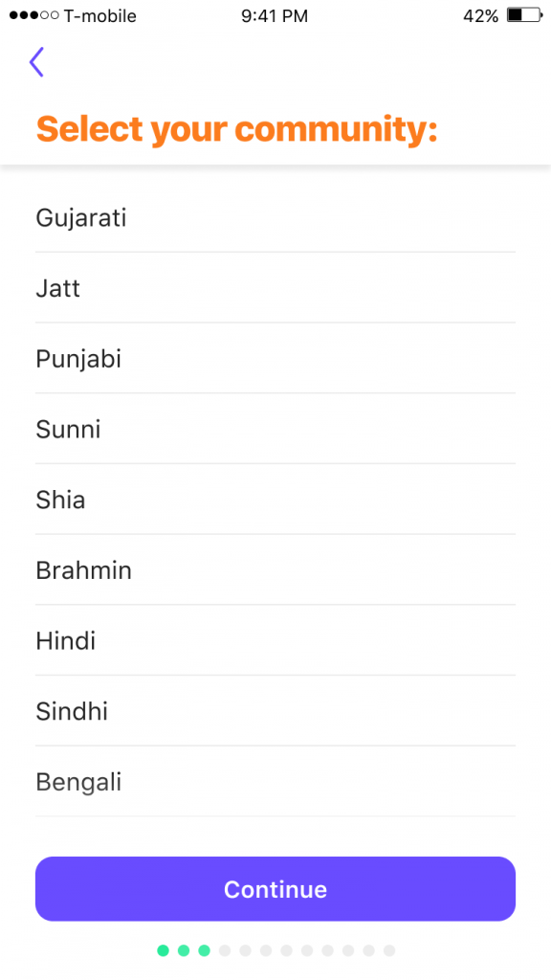
Task: Tap the first gray progress dot
Action: (225, 950)
